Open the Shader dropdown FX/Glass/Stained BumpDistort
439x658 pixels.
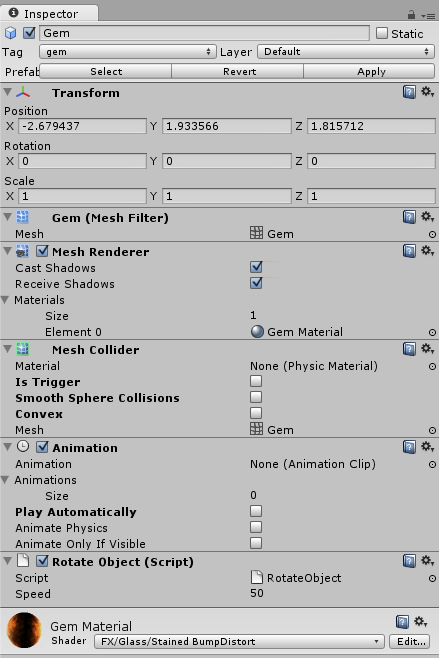[x=239, y=641]
